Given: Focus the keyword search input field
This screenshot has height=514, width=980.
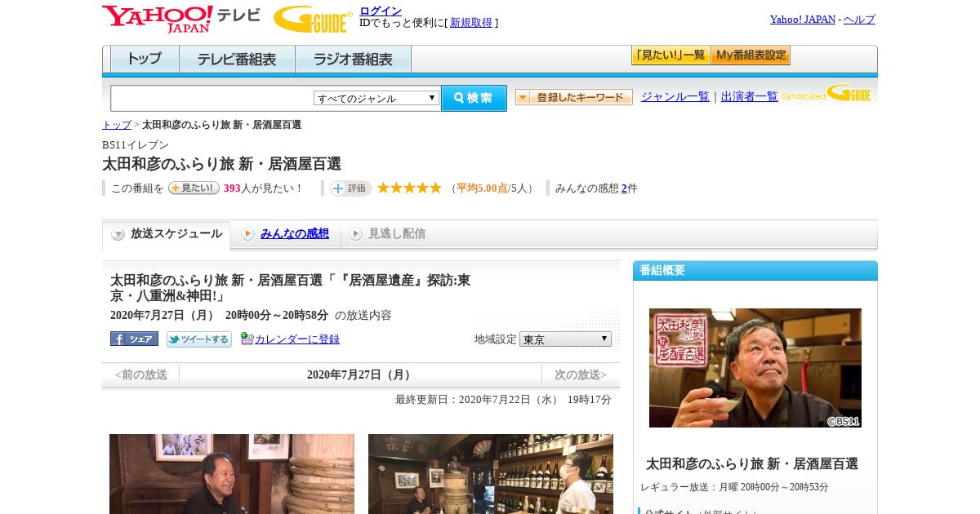Looking at the screenshot, I should (212, 98).
